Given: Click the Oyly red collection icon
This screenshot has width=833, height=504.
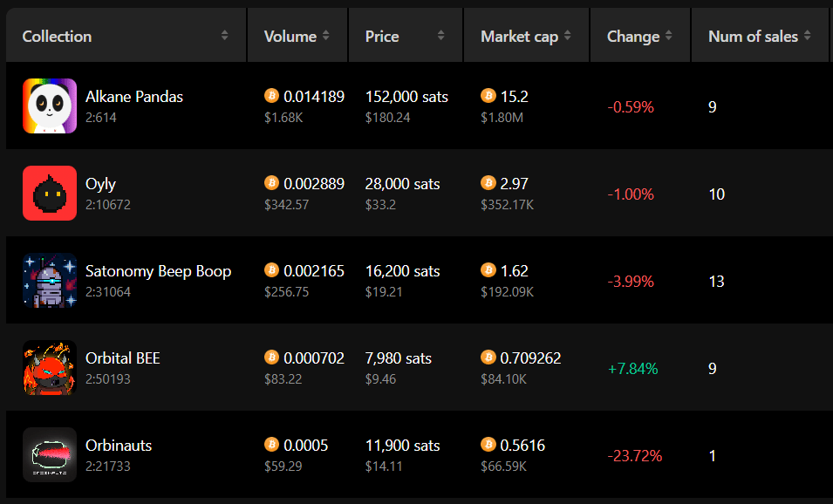Looking at the screenshot, I should tap(50, 193).
